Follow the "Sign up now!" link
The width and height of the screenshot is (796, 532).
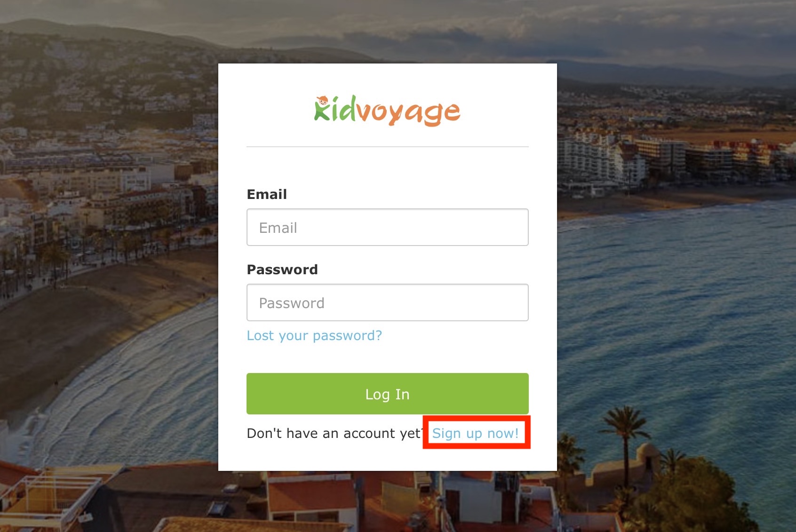pos(476,433)
